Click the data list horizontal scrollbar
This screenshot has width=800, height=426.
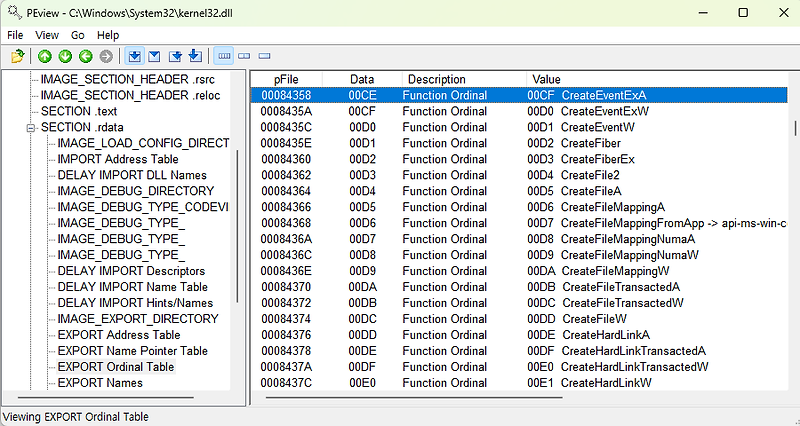[x=414, y=397]
